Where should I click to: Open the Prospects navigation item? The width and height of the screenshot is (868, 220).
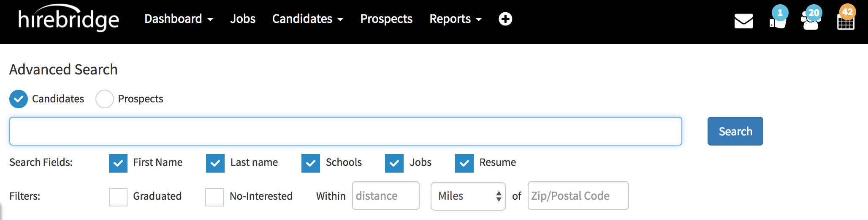point(386,19)
